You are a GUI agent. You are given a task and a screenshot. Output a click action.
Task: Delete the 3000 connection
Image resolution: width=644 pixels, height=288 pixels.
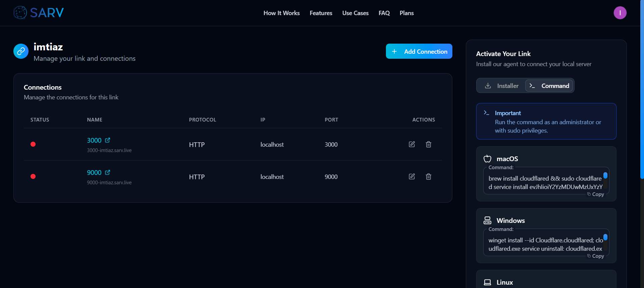[429, 144]
